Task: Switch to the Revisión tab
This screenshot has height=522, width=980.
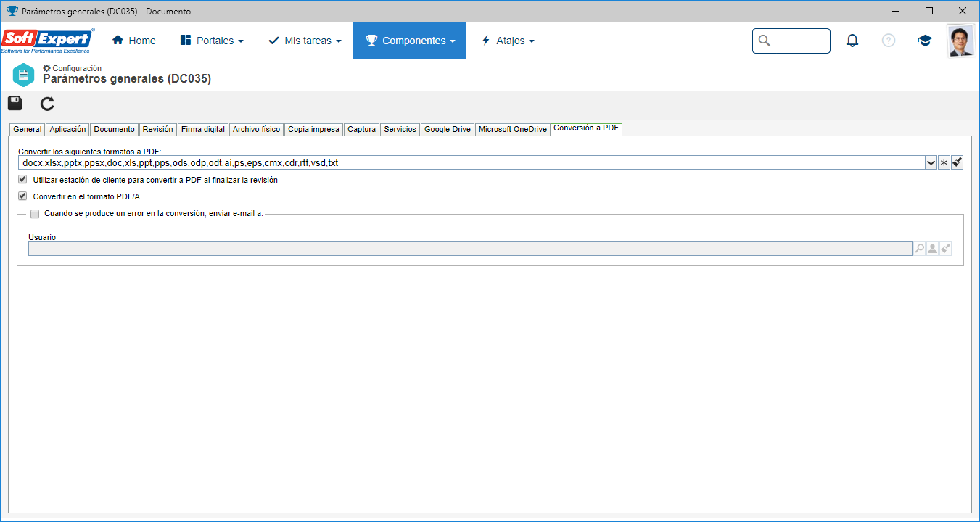Action: (157, 129)
